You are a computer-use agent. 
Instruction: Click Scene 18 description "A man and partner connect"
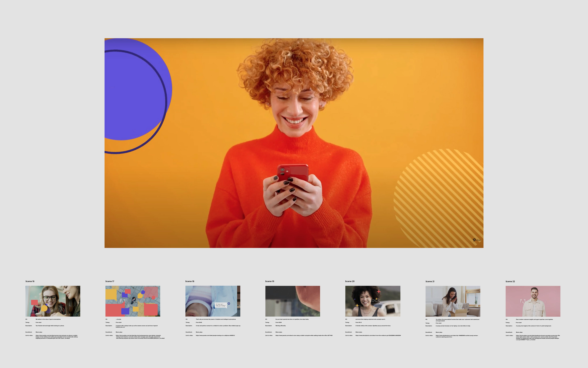218,326
